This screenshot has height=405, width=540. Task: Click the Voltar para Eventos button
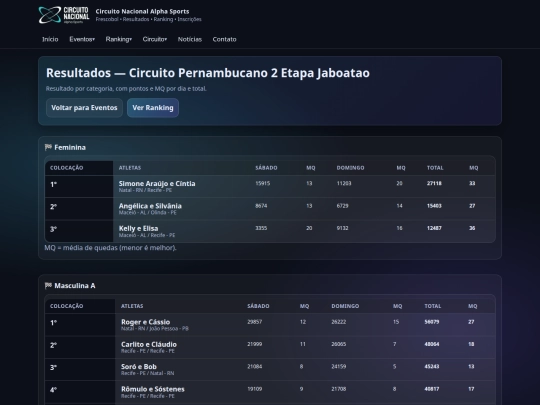[84, 108]
